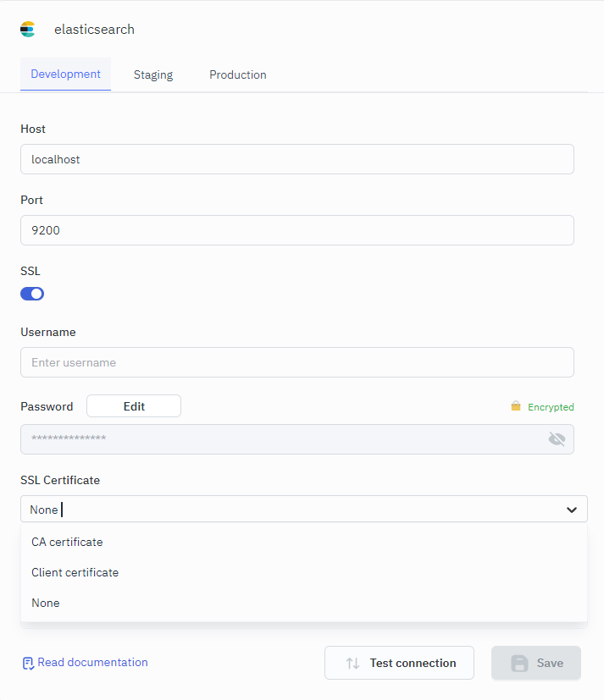Image resolution: width=604 pixels, height=700 pixels.
Task: Select the Development tab
Action: click(65, 74)
